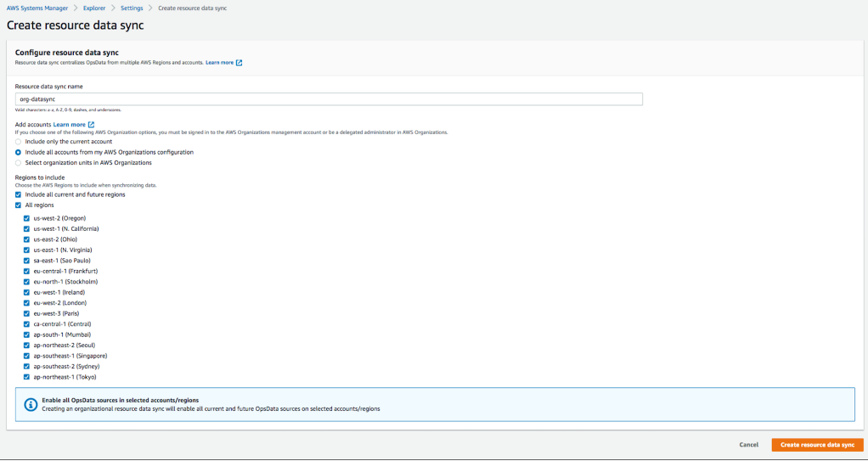Select organization units in AWS Organizations option
Screen dimensions: 868x461
tap(19, 163)
